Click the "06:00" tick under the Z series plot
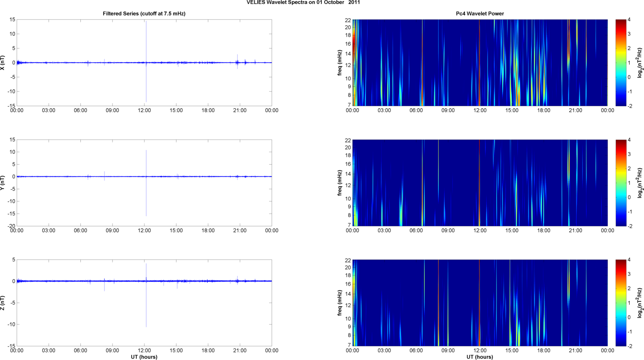Image resolution: width=644 pixels, height=360 pixels. pos(80,351)
